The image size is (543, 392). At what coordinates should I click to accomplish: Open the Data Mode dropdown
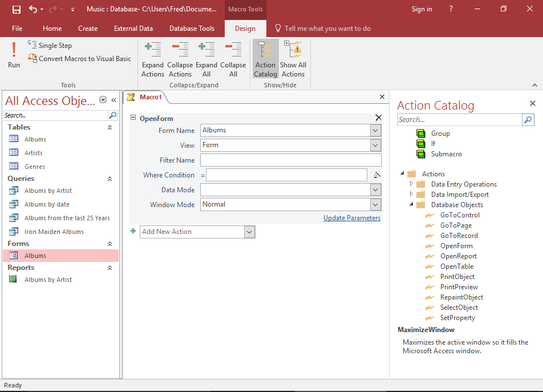tap(375, 190)
